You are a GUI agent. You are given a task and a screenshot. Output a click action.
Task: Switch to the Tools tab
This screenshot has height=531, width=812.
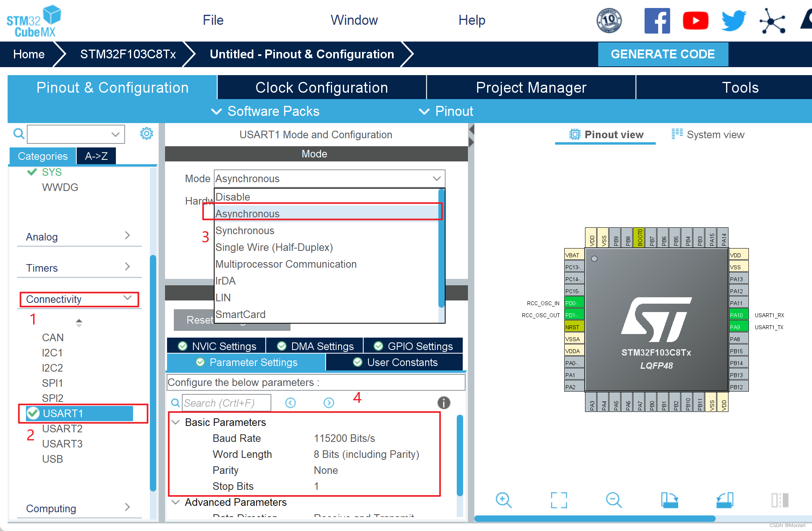coord(724,88)
